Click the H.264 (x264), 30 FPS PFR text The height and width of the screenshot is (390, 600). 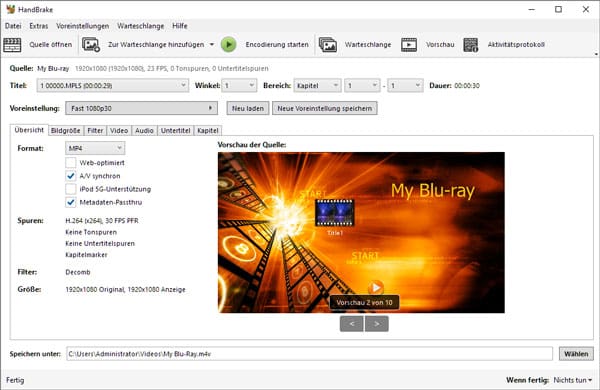(102, 221)
